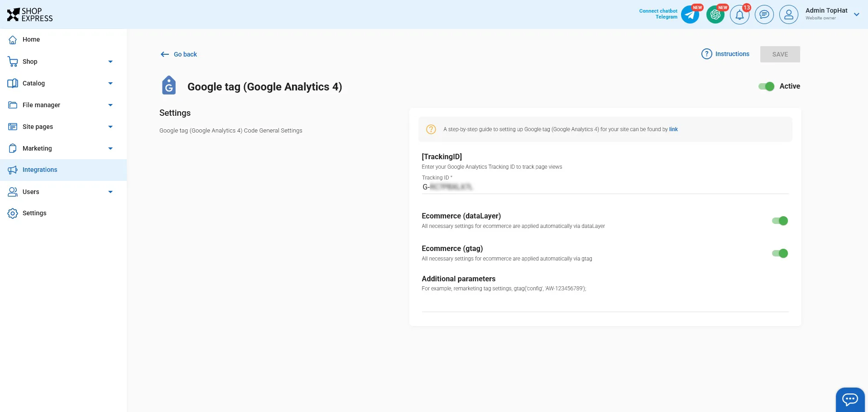The height and width of the screenshot is (412, 868).
Task: Click the 'Google tag (Google Analytics 4)' heading
Action: [264, 87]
